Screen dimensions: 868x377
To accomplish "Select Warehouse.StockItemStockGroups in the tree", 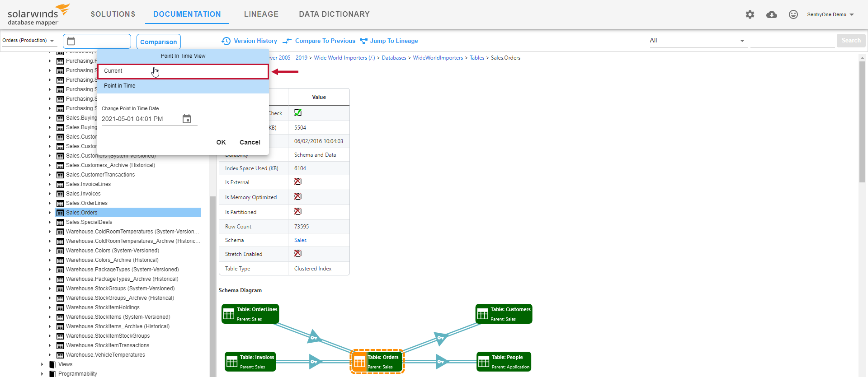I will 108,336.
